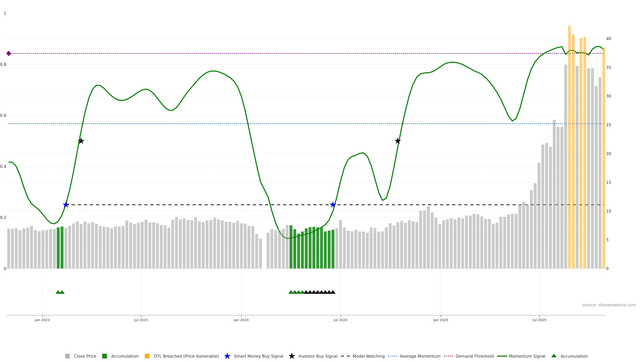Click the green triangle Accumulation legend icon
644x362 pixels.
coord(554,356)
